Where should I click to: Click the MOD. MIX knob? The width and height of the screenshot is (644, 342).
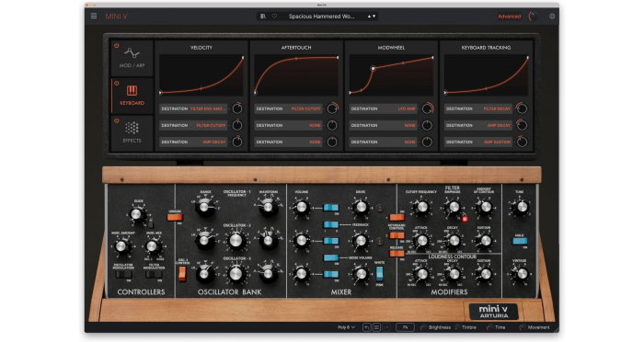point(152,246)
